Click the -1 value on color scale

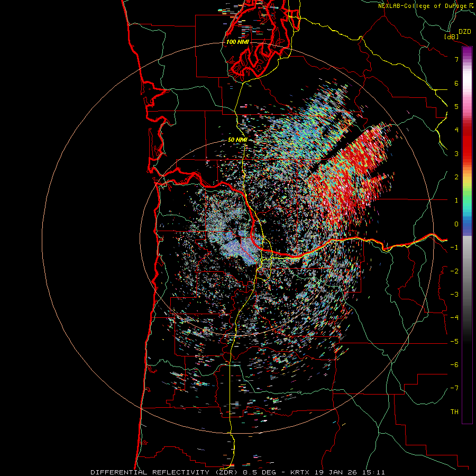point(454,248)
